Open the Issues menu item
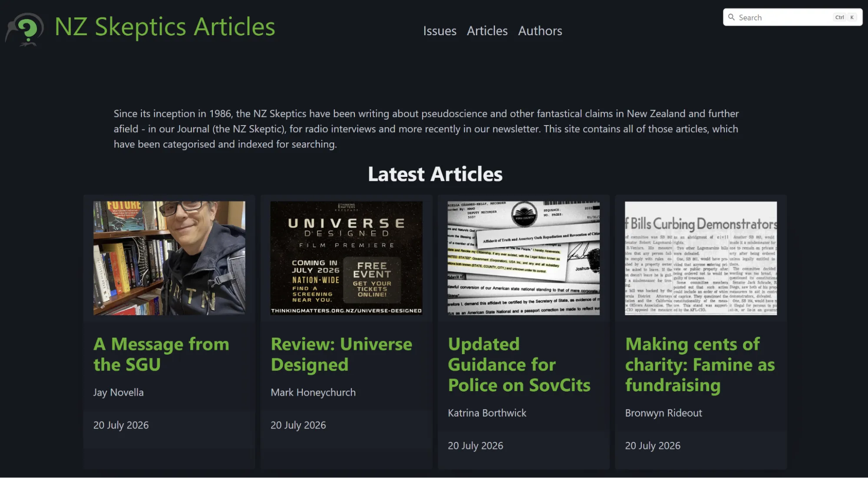Viewport: 868px width, 478px height. pos(439,31)
